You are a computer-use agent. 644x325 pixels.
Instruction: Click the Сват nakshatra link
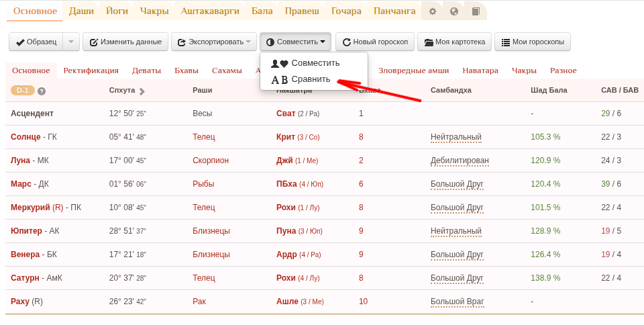click(286, 113)
